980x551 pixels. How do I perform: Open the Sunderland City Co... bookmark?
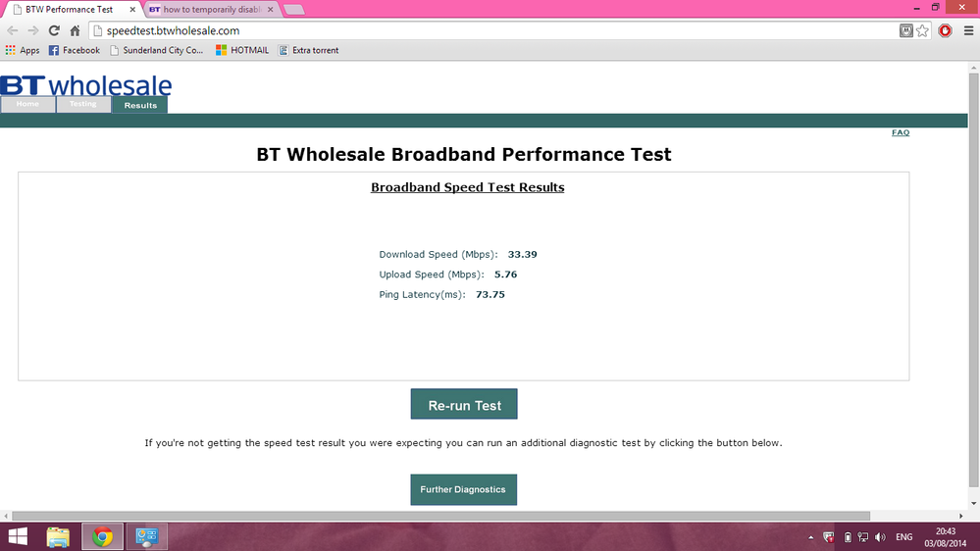click(x=157, y=50)
